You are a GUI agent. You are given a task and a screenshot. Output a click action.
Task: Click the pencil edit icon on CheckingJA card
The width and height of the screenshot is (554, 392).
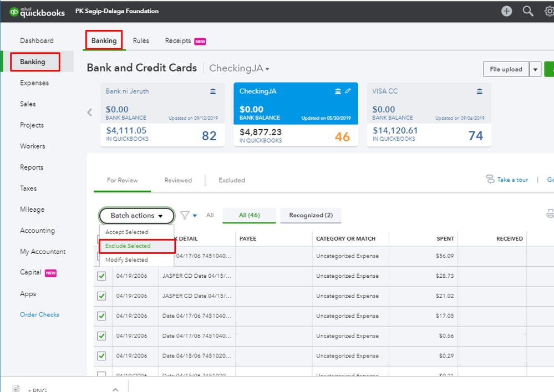point(348,91)
